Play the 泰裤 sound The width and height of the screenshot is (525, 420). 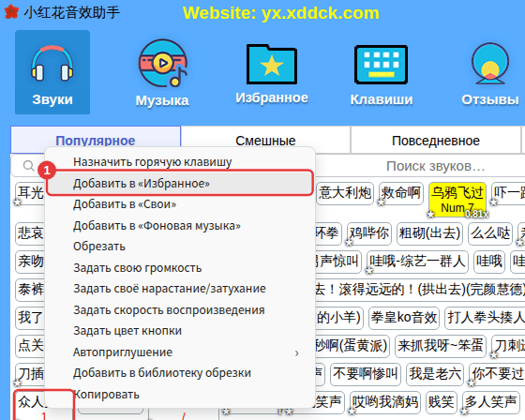30,289
